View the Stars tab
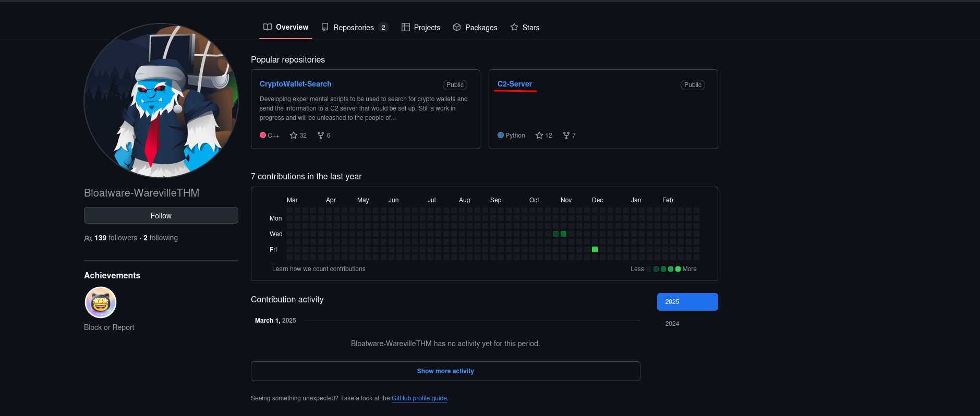Image resolution: width=980 pixels, height=416 pixels. coord(525,28)
